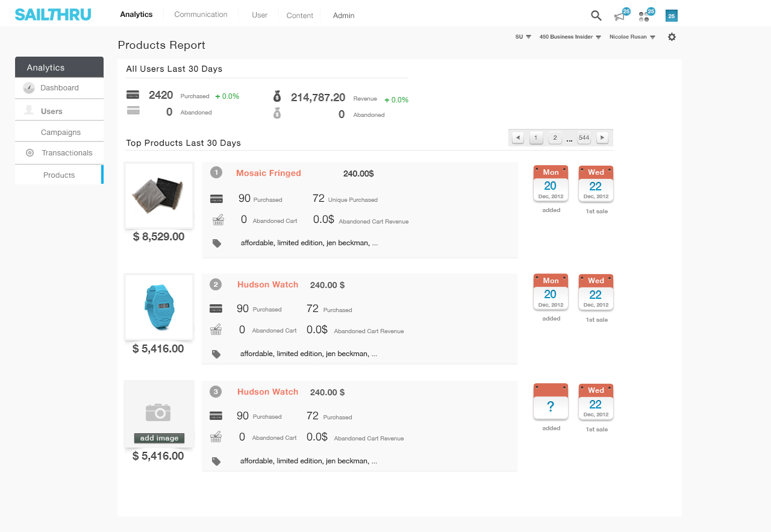This screenshot has width=771, height=532.
Task: Go to next page arrow in pagination
Action: 602,138
